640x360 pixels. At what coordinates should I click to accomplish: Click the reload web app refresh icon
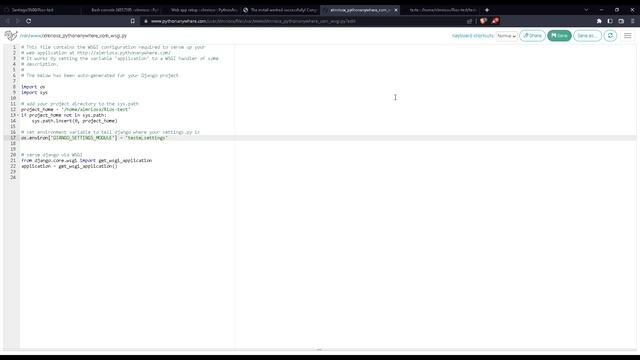click(x=610, y=36)
